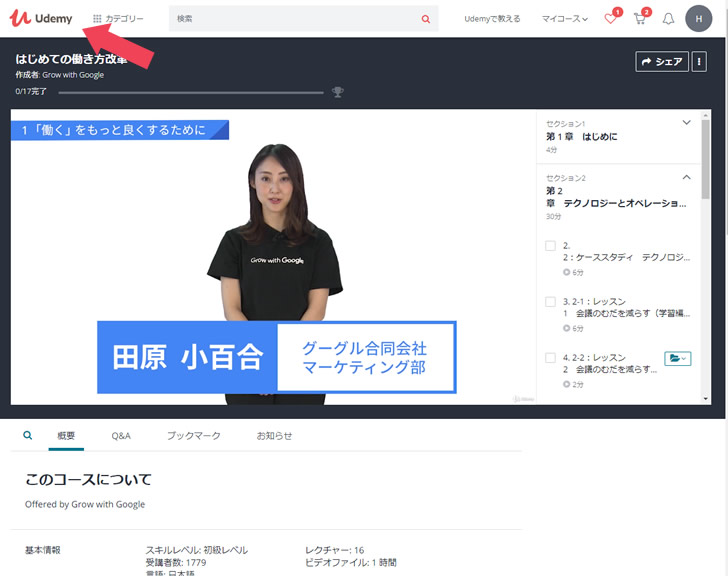
Task: Collapse Section 2 テクノロジーとオペレーション chevron
Action: pos(686,177)
